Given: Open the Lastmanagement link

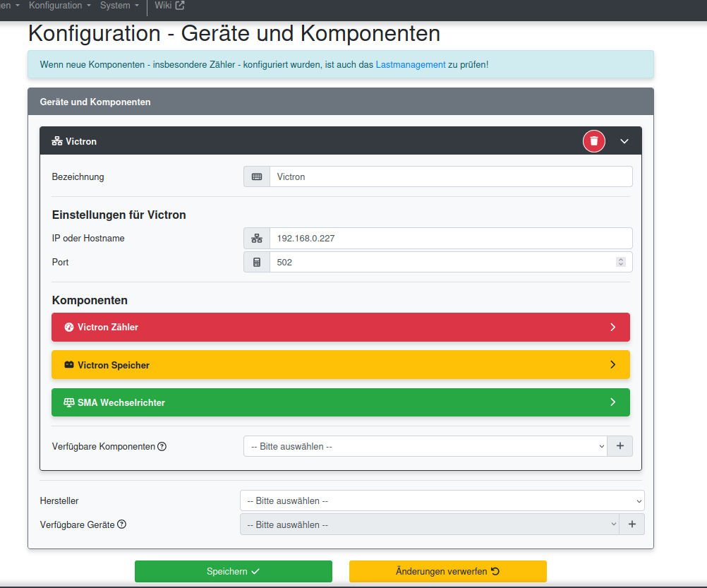Looking at the screenshot, I should click(x=411, y=64).
